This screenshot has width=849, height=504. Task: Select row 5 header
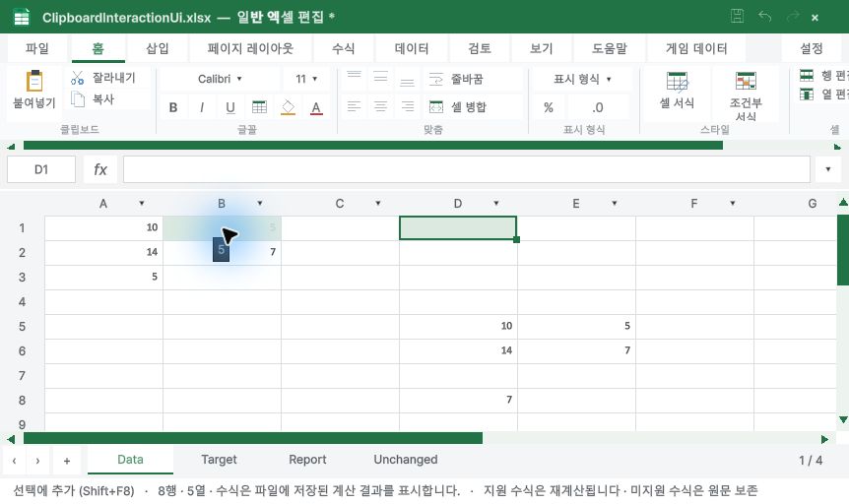tap(23, 327)
